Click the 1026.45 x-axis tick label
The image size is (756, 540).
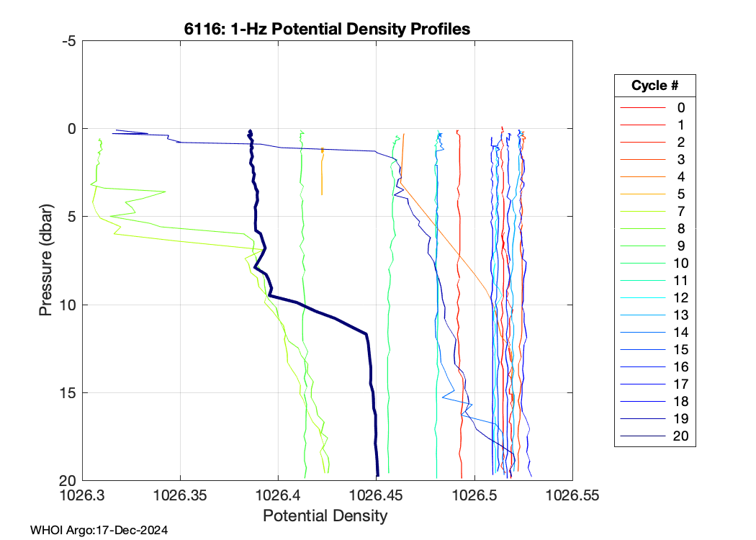tap(377, 496)
